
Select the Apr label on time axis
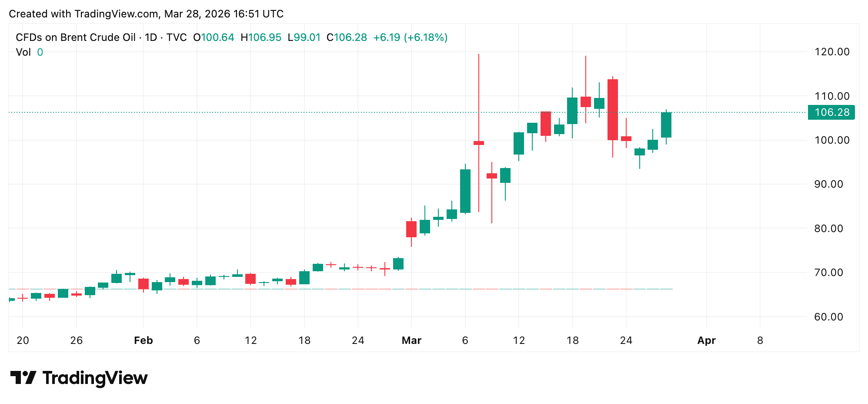tap(706, 340)
